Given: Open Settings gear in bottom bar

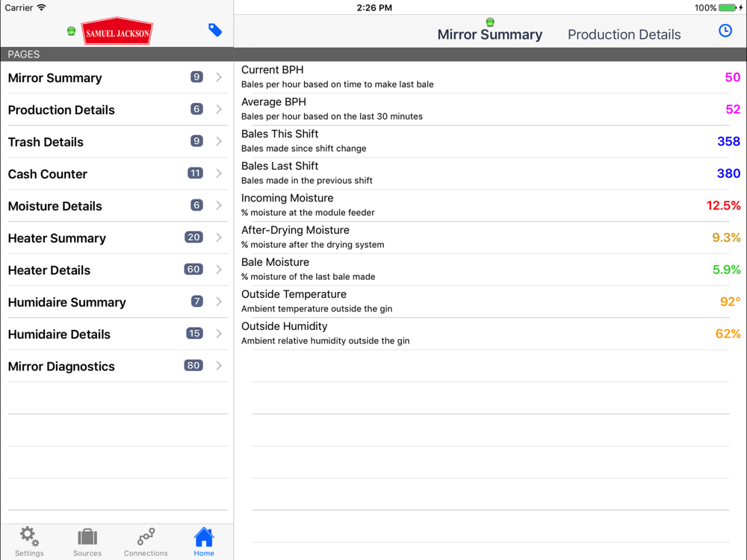Looking at the screenshot, I should coord(29,541).
